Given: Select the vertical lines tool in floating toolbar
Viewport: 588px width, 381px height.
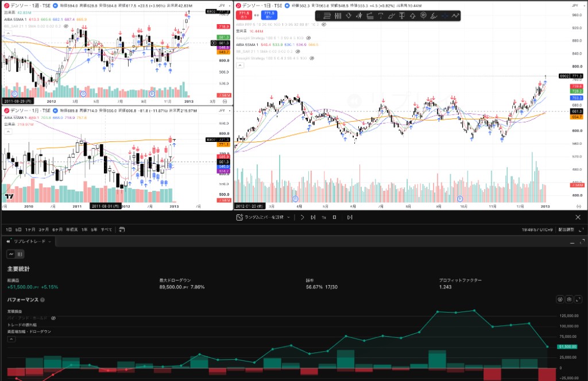Looking at the screenshot, I should 338,16.
